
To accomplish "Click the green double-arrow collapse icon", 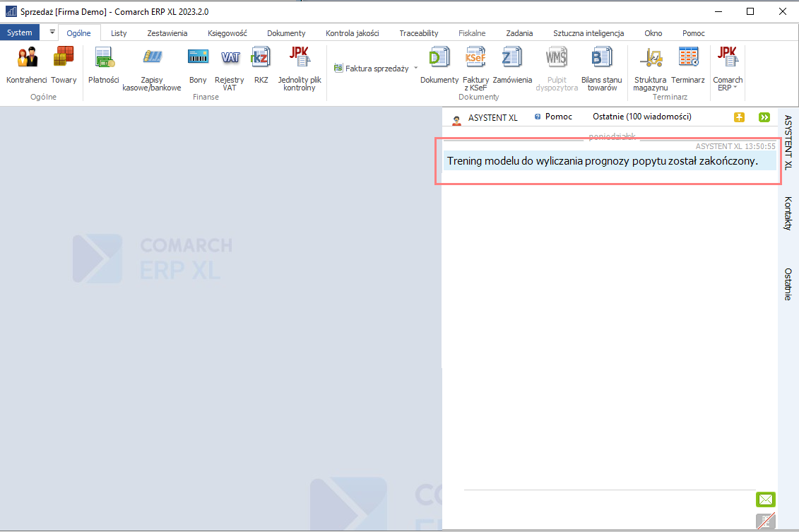I will pos(764,117).
